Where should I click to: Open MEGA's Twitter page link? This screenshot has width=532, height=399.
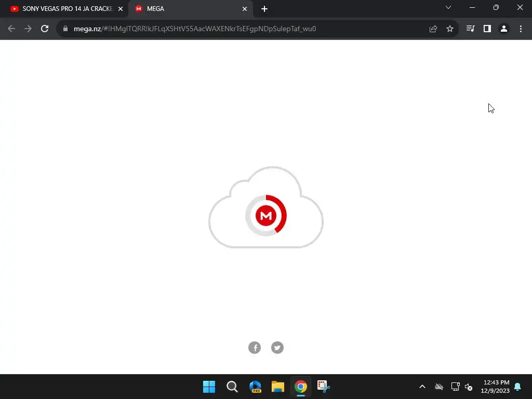point(277,348)
